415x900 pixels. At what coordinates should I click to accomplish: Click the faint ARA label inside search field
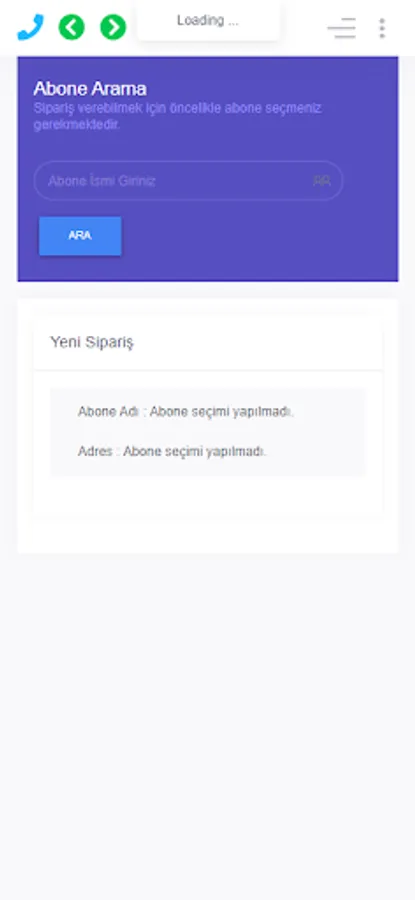tap(321, 181)
